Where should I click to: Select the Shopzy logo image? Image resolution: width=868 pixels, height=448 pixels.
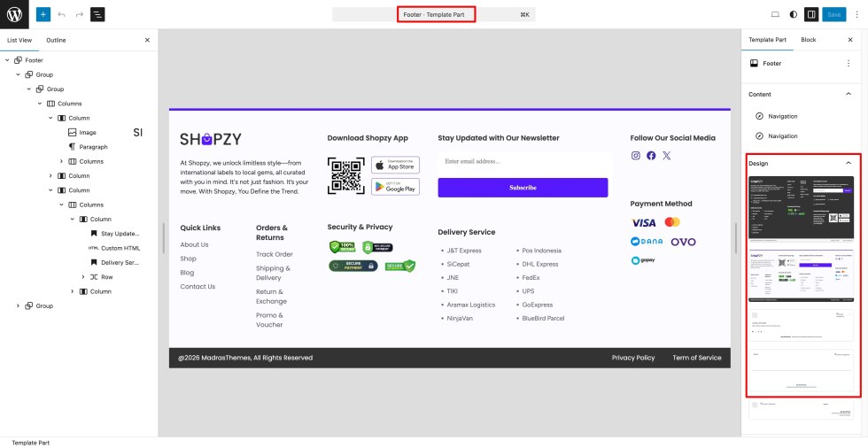tap(211, 139)
